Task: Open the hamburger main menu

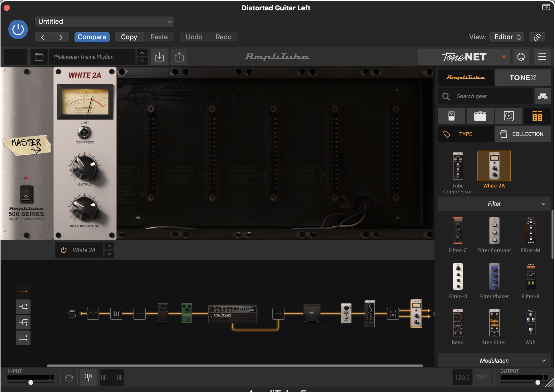Action: click(x=542, y=57)
